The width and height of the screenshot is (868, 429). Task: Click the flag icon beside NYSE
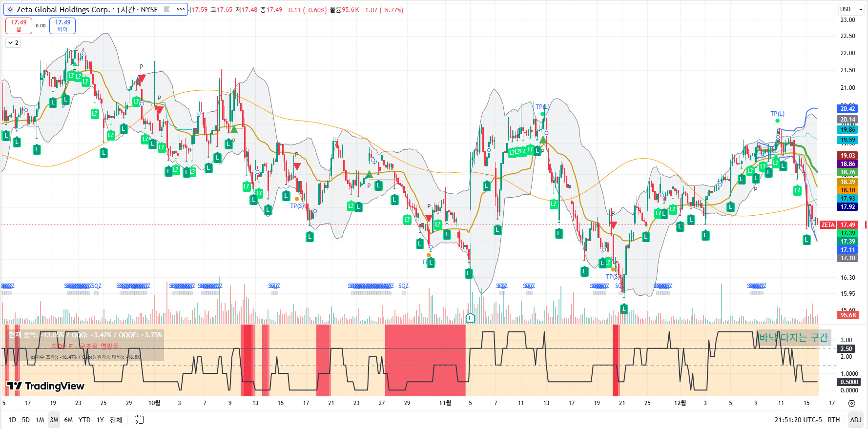pyautogui.click(x=167, y=9)
